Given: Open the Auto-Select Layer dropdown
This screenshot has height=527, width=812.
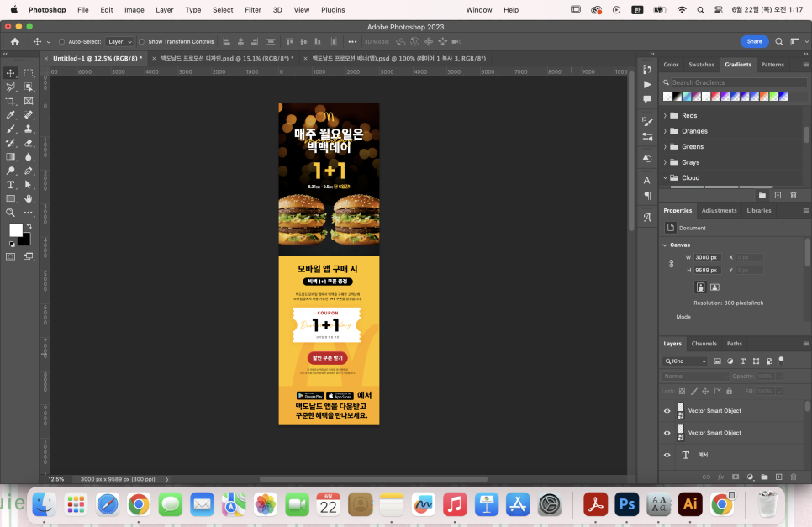Looking at the screenshot, I should [x=119, y=41].
